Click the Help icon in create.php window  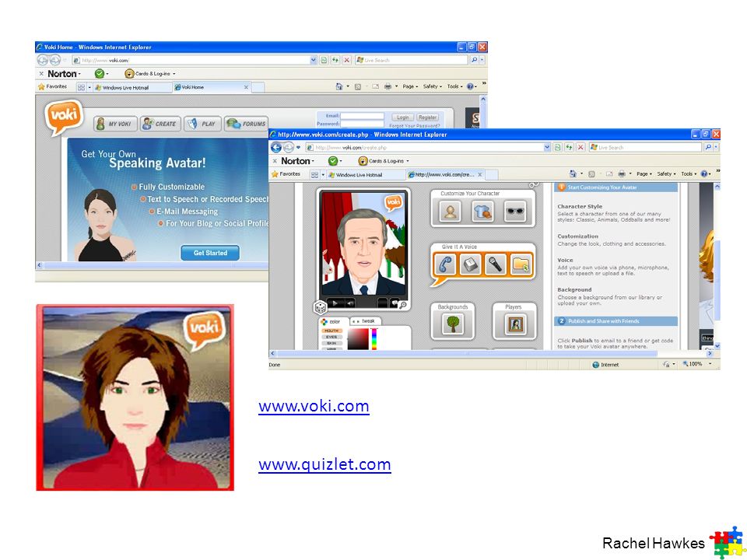pyautogui.click(x=704, y=173)
